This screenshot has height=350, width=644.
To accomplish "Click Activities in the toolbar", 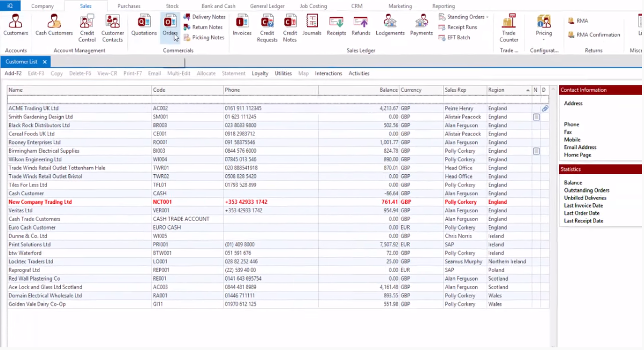I will coord(359,74).
